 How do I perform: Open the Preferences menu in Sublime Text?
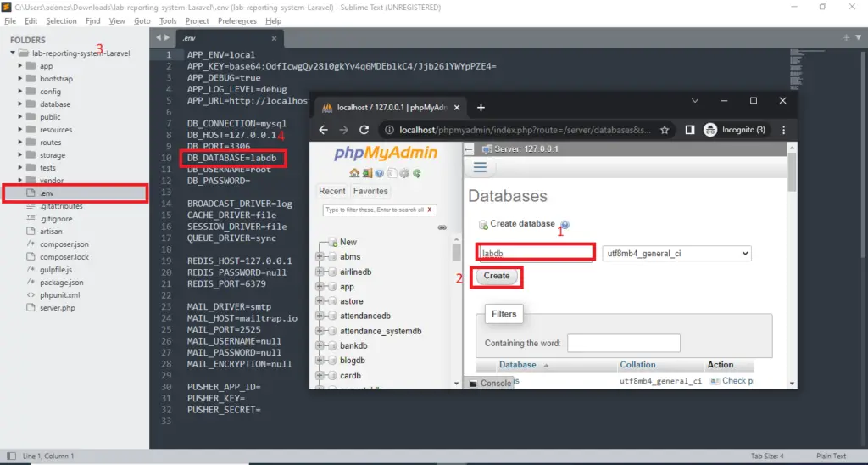coord(237,21)
